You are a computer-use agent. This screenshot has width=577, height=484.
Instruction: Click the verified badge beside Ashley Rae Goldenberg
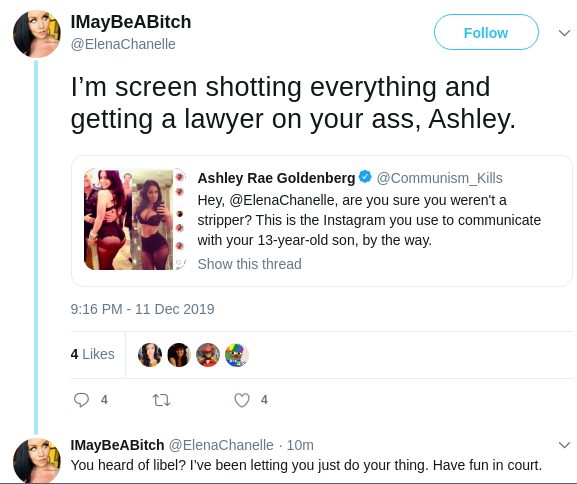365,177
